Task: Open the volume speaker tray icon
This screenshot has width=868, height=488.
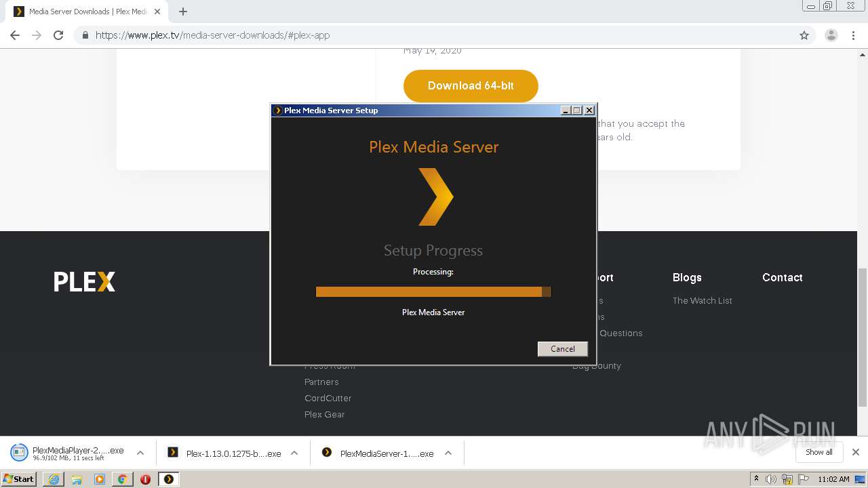Action: (771, 479)
